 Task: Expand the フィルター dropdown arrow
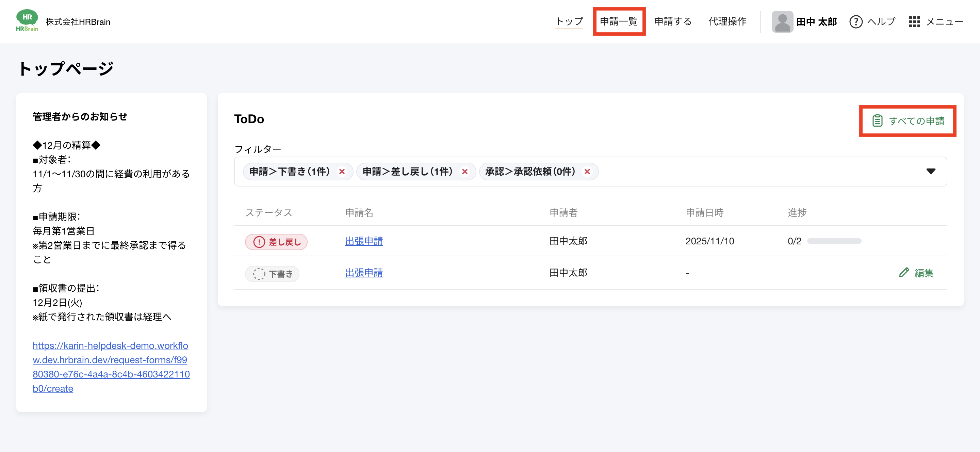coord(931,171)
